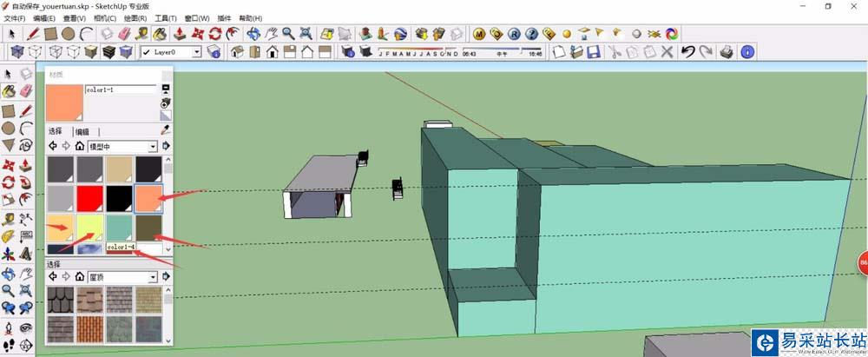
Task: Select the Paint Bucket tool in top toolbar
Action: pyautogui.click(x=160, y=34)
